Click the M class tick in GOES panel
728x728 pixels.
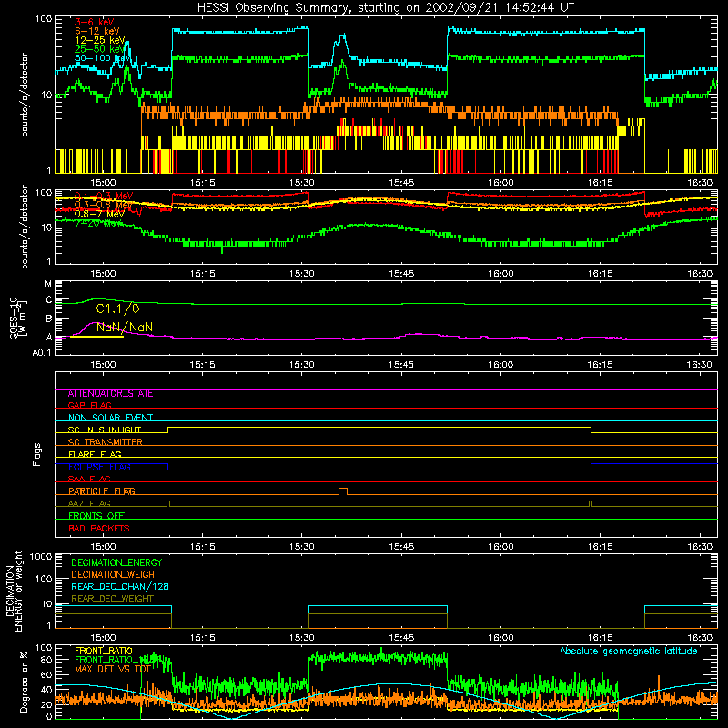click(x=48, y=284)
